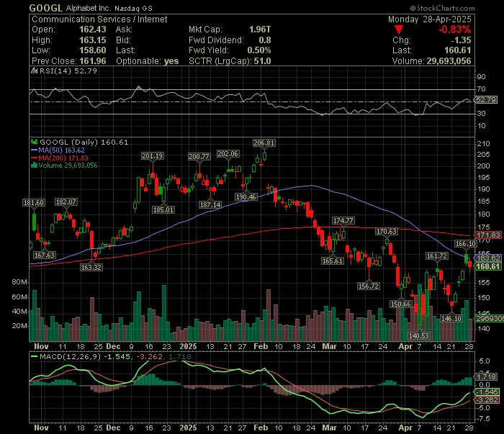Screen dimensions: 504x434
Task: Click the red MA(200) line legend swatch
Action: [x=34, y=158]
